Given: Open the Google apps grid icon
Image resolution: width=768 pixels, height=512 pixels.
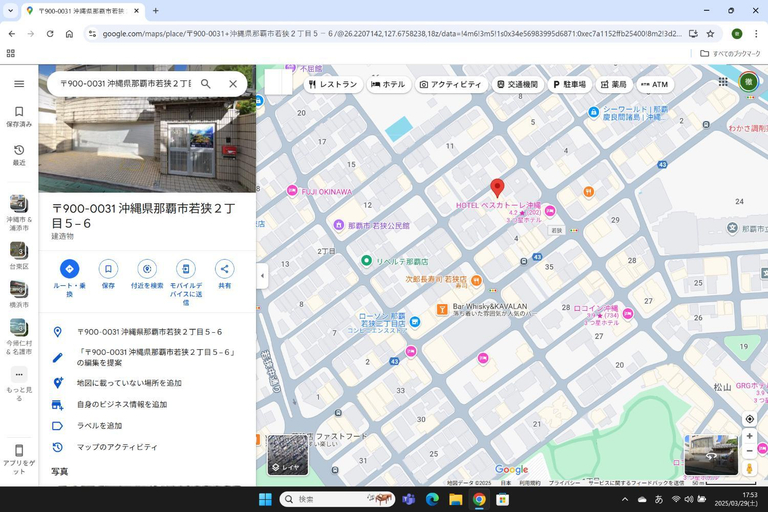Looking at the screenshot, I should [x=723, y=82].
